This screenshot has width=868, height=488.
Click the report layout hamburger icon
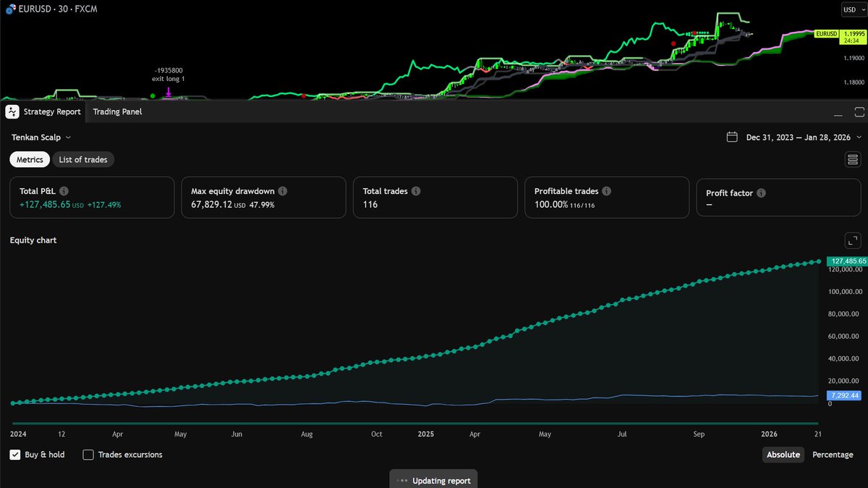pyautogui.click(x=852, y=159)
